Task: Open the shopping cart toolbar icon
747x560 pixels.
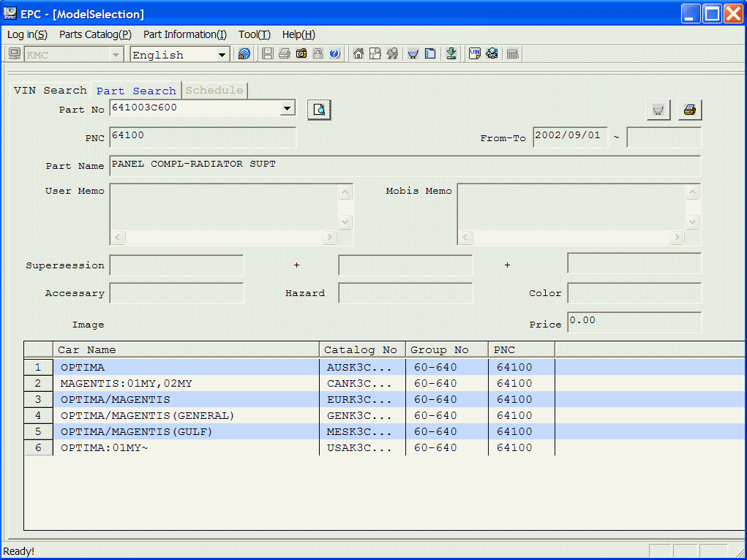Action: [x=413, y=54]
